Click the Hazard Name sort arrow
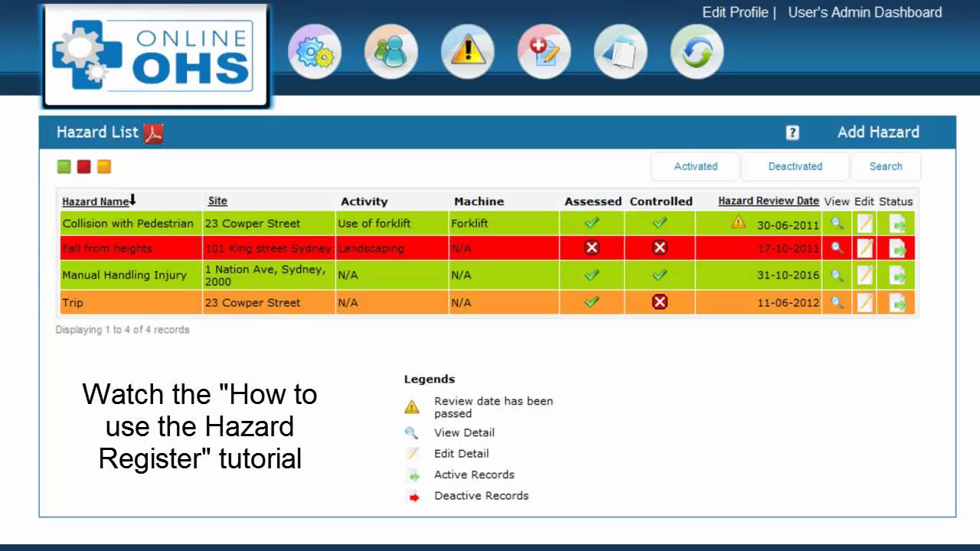 (132, 200)
